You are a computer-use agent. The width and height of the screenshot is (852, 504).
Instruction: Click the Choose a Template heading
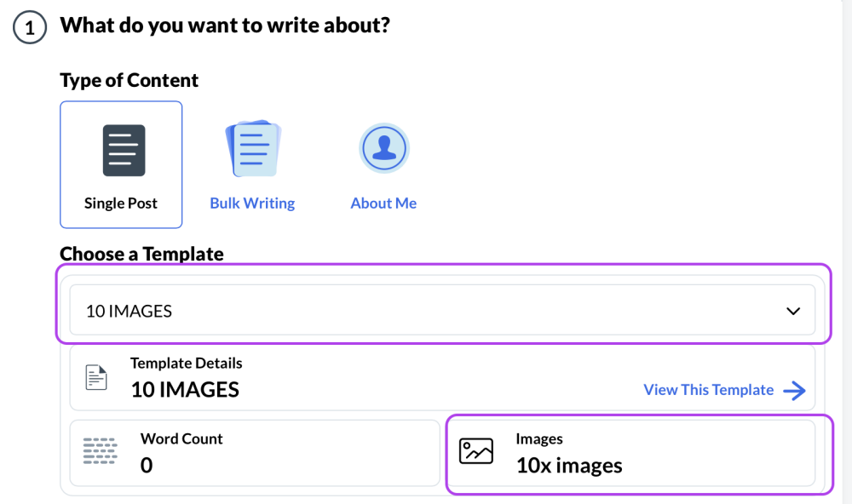(x=141, y=254)
